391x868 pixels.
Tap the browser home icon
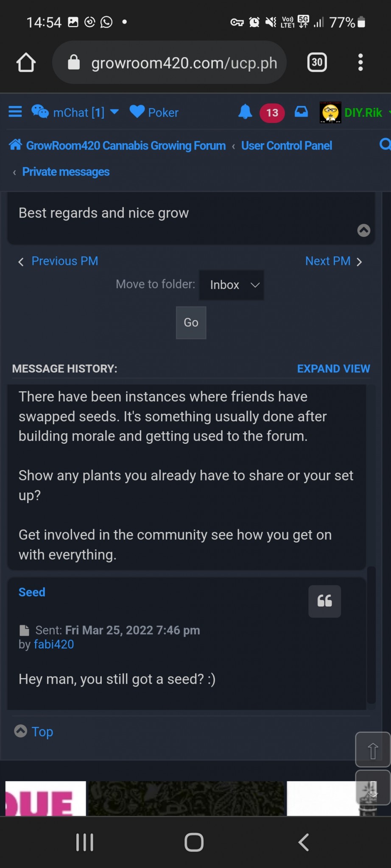click(26, 63)
